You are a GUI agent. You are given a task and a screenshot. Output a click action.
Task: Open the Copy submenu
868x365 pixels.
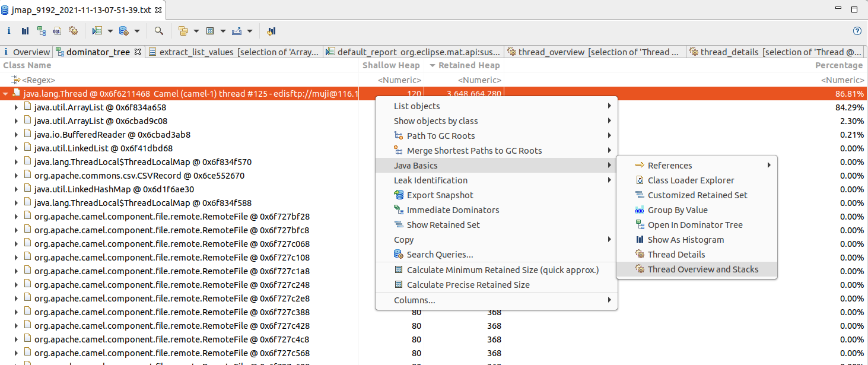pyautogui.click(x=497, y=240)
